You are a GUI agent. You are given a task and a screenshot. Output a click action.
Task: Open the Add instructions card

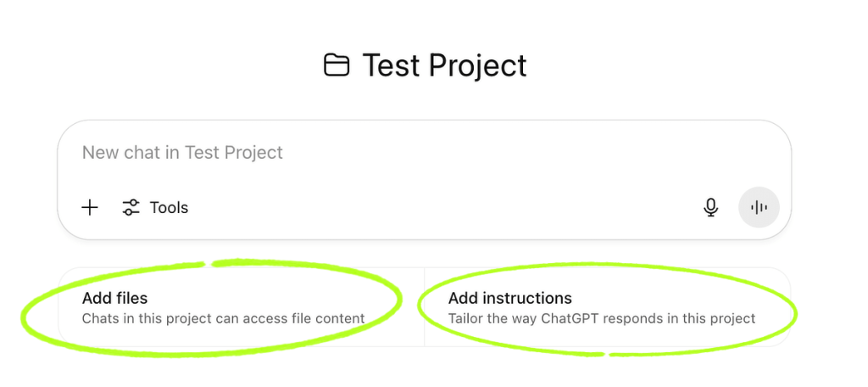[x=607, y=307]
